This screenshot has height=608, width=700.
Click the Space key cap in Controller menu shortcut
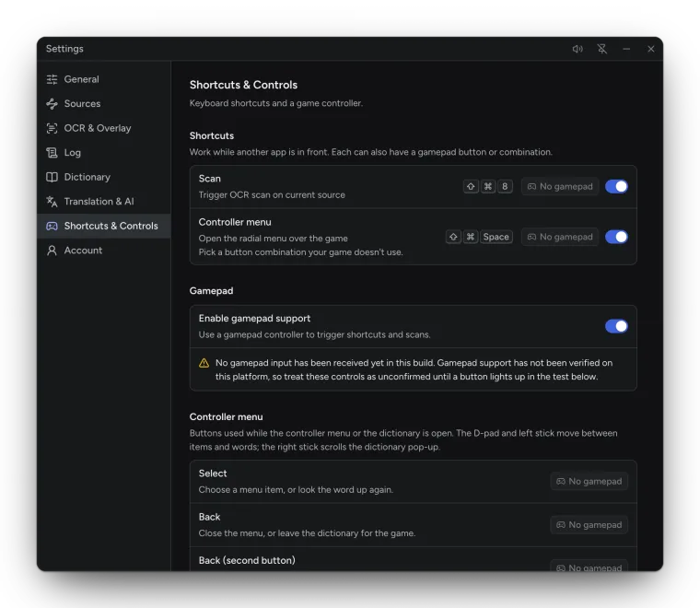click(496, 237)
